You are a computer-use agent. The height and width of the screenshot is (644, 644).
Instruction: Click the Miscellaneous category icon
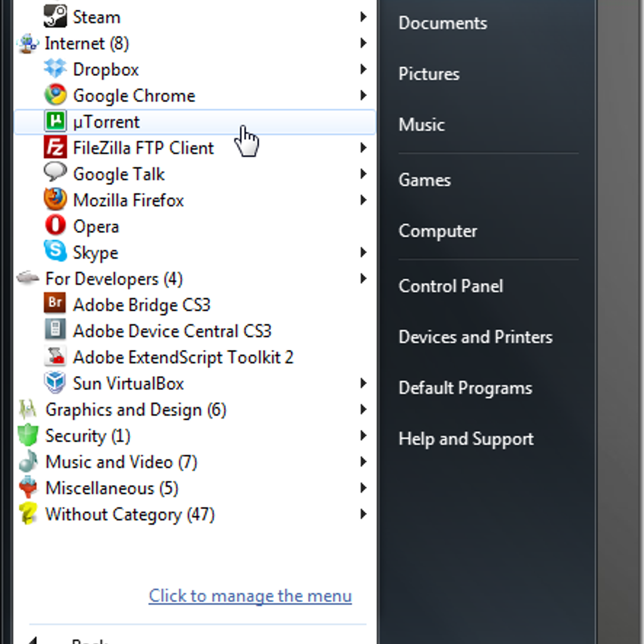28,487
